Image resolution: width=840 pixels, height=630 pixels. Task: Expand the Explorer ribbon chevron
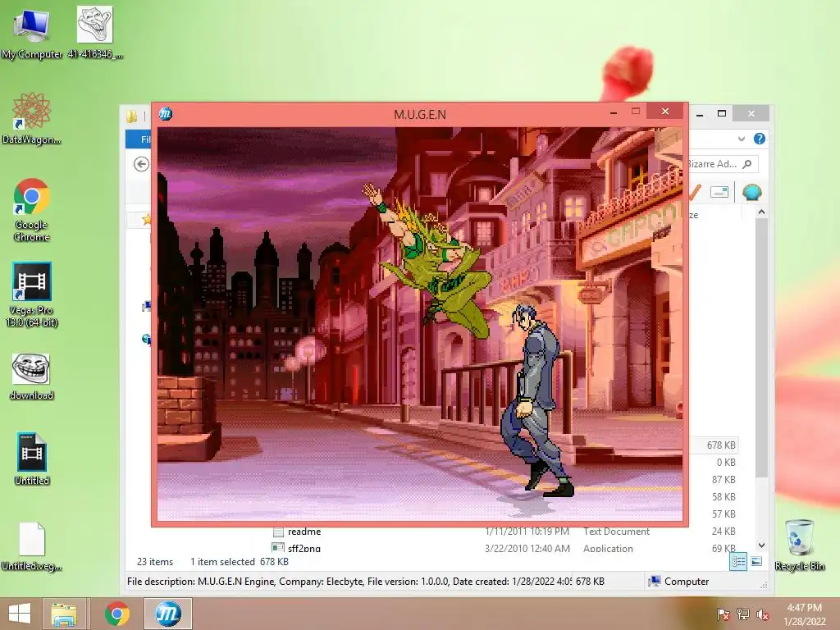pyautogui.click(x=741, y=139)
